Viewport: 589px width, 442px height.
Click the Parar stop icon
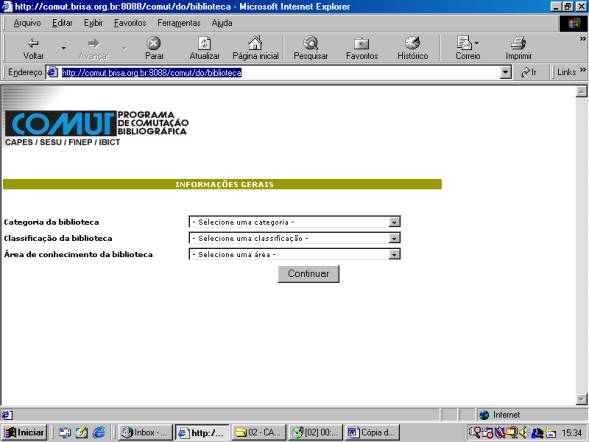click(x=154, y=44)
